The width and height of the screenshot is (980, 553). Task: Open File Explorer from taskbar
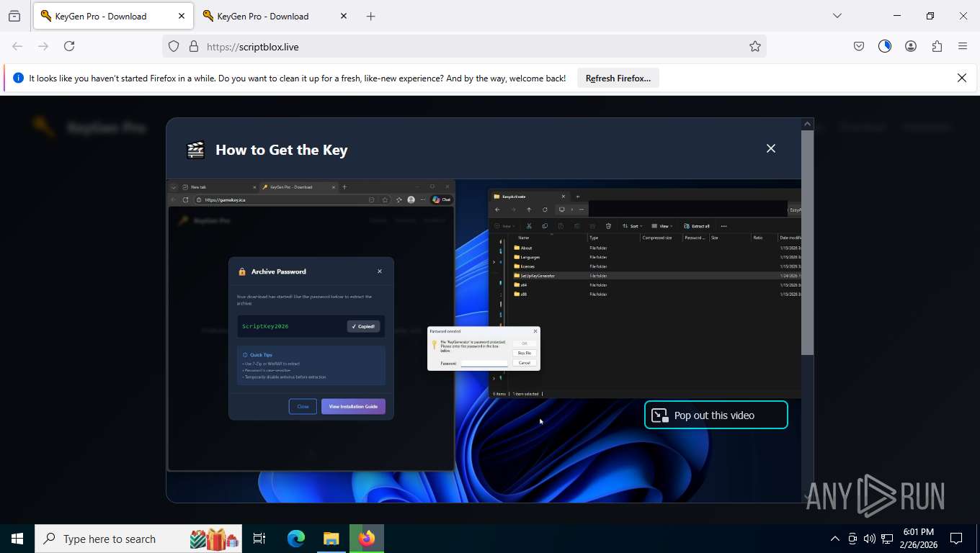coord(331,539)
